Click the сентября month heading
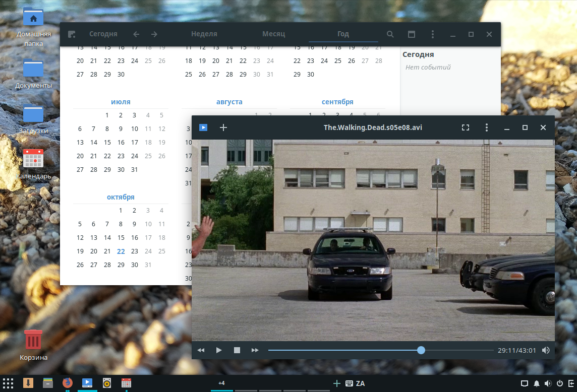The height and width of the screenshot is (392, 577). [337, 102]
